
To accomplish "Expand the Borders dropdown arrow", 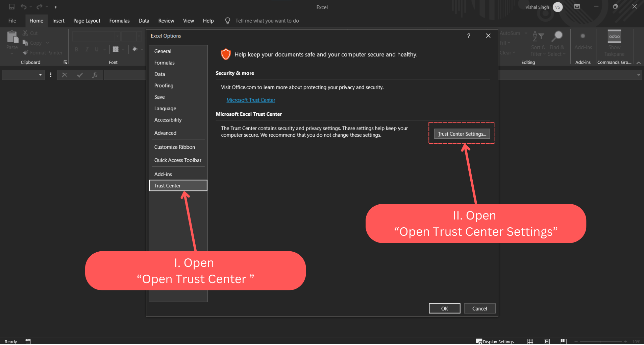I will click(123, 49).
